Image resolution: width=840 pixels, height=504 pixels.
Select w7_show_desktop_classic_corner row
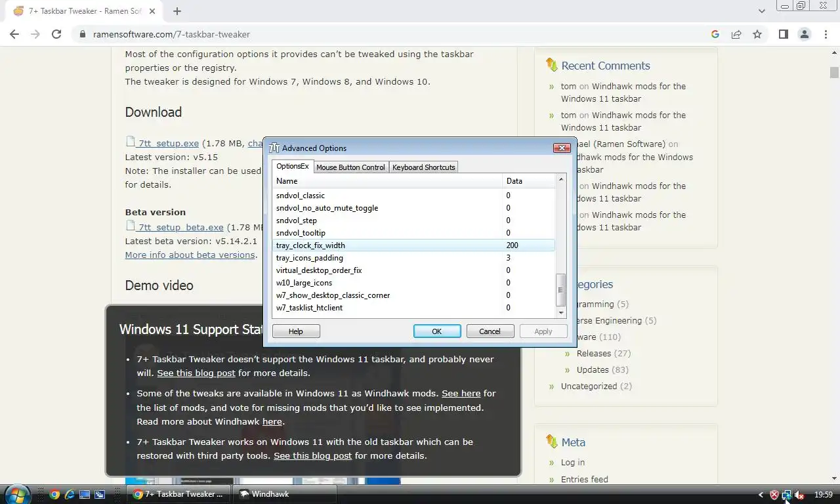click(414, 295)
